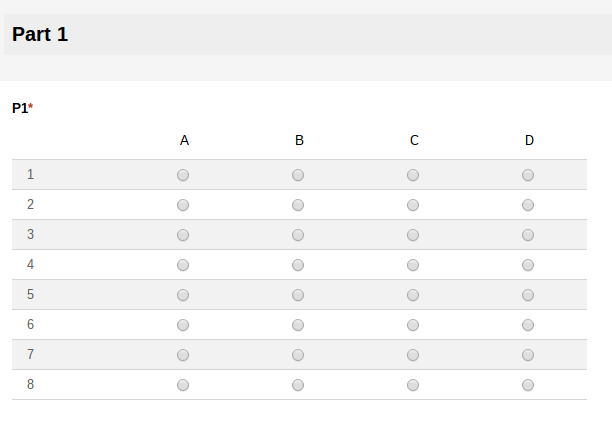Viewport: 612px width, 423px height.
Task: Select option D in row 5
Action: point(528,295)
